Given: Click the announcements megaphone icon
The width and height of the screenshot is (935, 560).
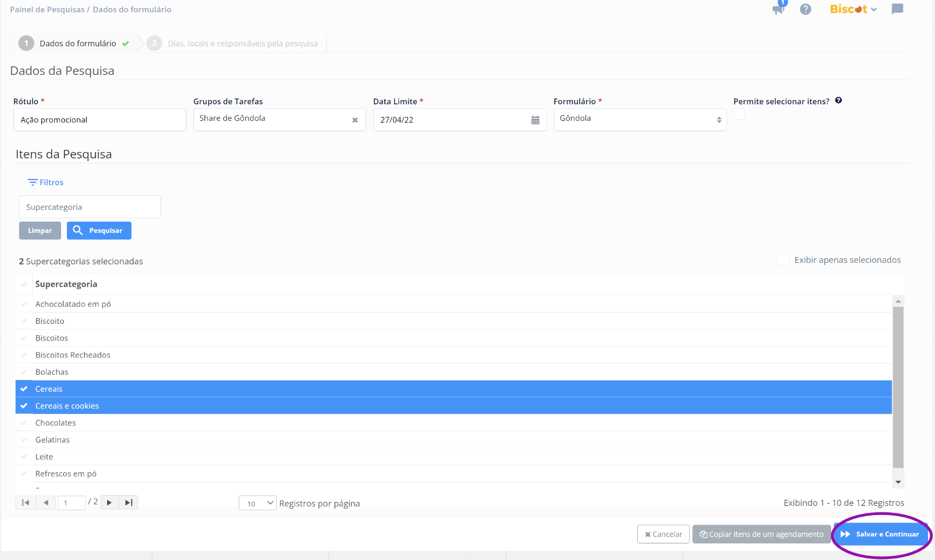Looking at the screenshot, I should coord(778,9).
